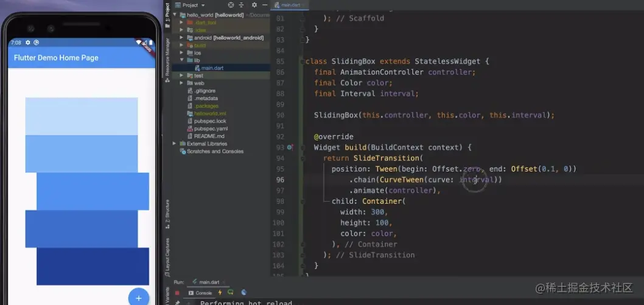
Task: Click the pin icon in the Run panel
Action: tap(177, 303)
